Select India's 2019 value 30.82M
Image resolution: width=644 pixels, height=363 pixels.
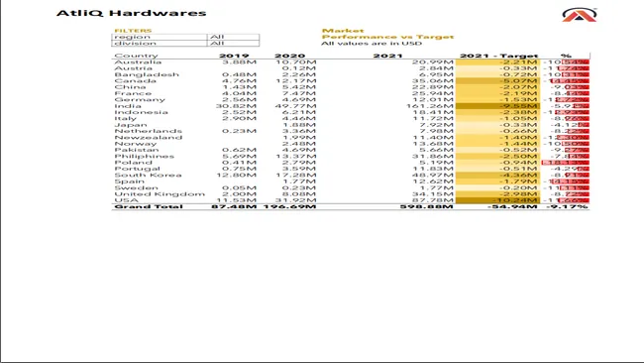pos(236,106)
